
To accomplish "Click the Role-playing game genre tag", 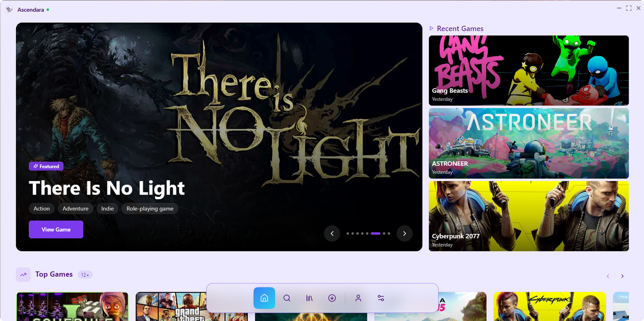I will [150, 208].
